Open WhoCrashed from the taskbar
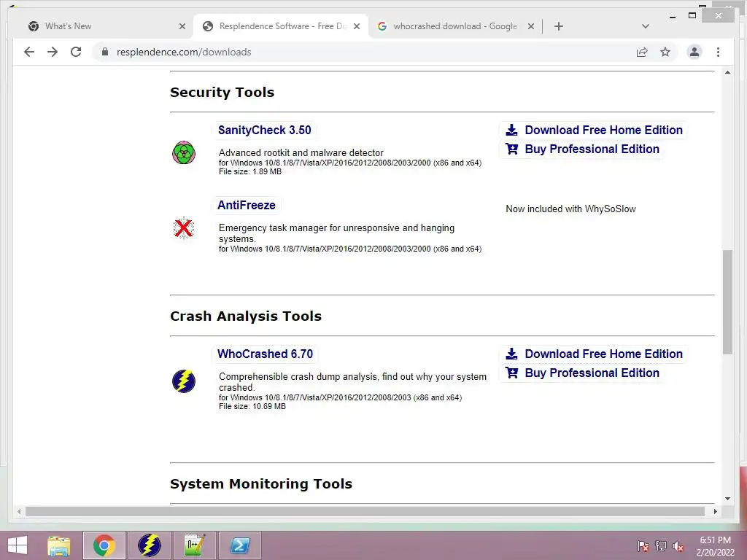 pyautogui.click(x=150, y=545)
